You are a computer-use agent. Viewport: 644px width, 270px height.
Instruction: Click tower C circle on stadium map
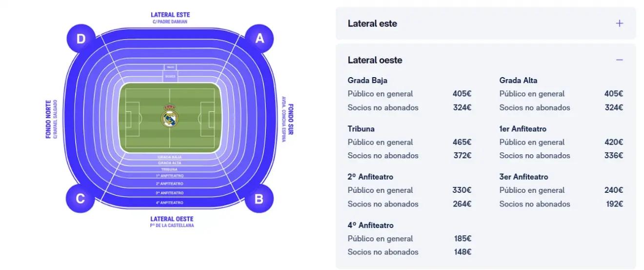80,199
